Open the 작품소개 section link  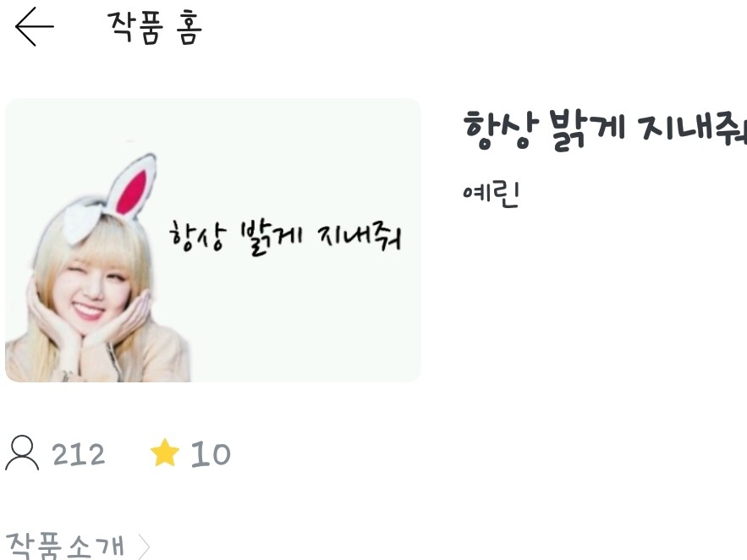coord(65,546)
